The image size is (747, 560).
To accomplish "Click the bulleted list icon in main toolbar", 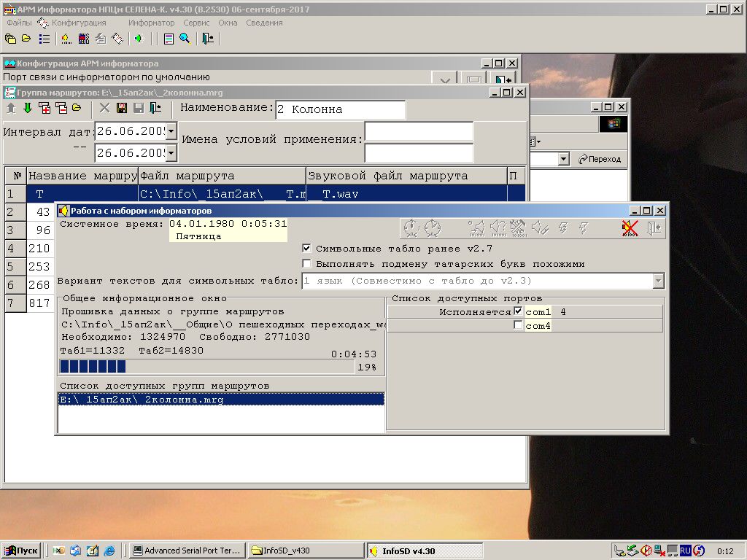I will coord(44,39).
